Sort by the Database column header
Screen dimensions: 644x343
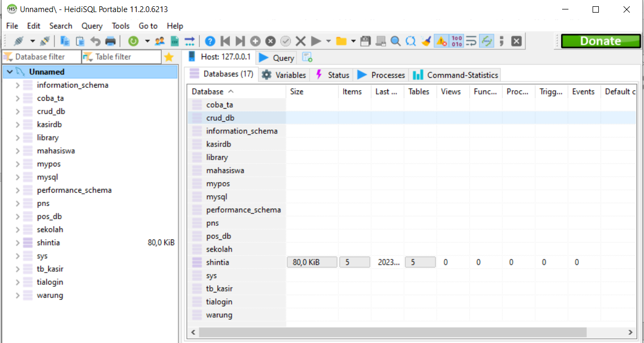pos(237,91)
